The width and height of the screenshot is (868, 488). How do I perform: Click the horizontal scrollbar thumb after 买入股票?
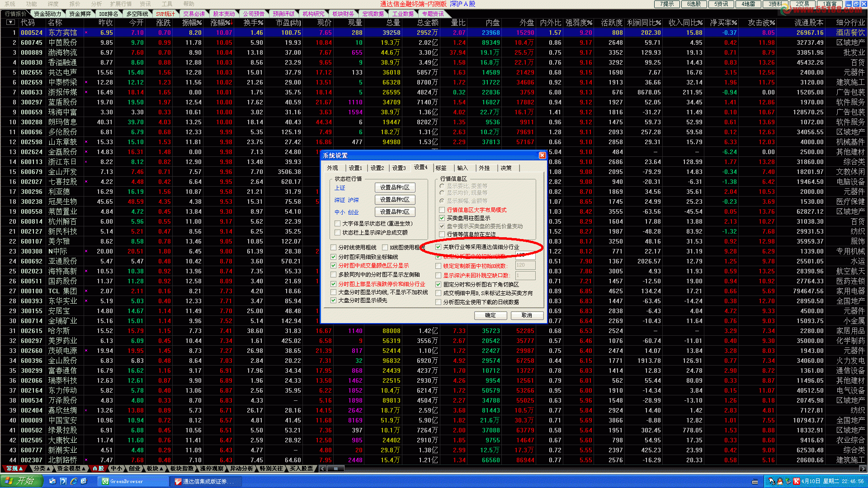(x=336, y=469)
